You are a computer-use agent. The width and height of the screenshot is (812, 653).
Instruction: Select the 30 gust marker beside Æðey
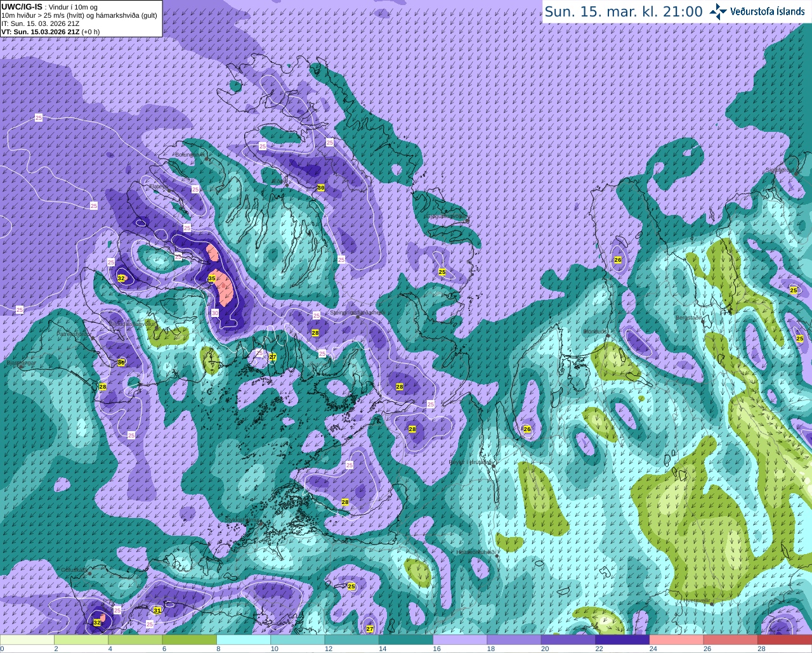321,188
